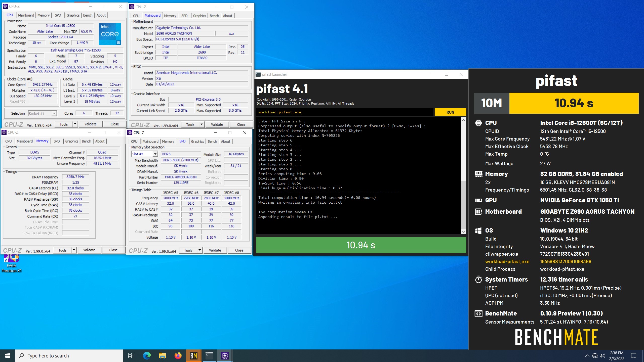Click Validate in CPU window
The image size is (644, 362).
tap(90, 124)
